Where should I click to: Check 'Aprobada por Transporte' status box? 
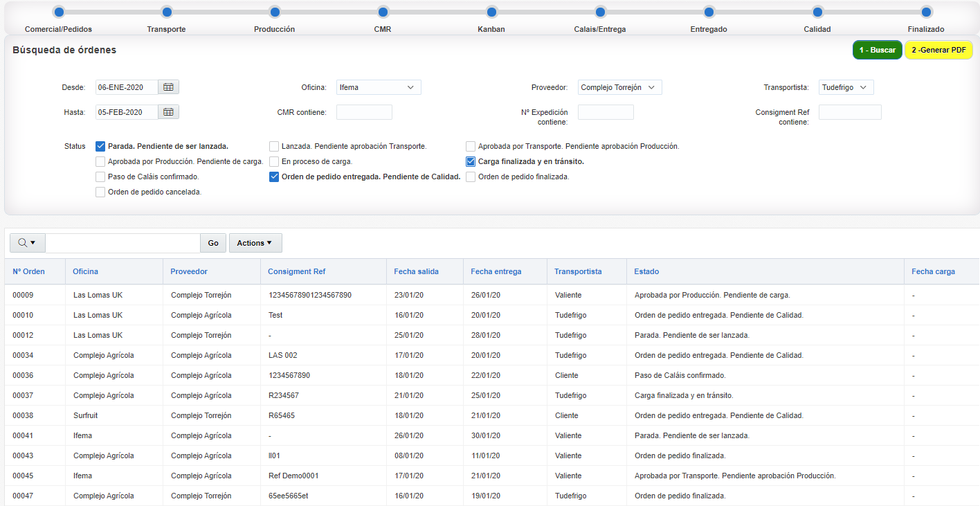[471, 146]
